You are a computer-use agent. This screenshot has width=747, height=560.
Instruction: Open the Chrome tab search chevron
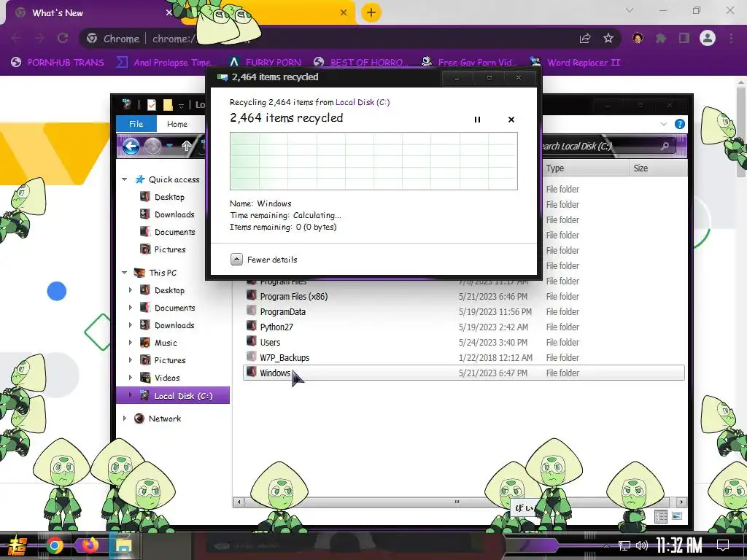tap(630, 10)
